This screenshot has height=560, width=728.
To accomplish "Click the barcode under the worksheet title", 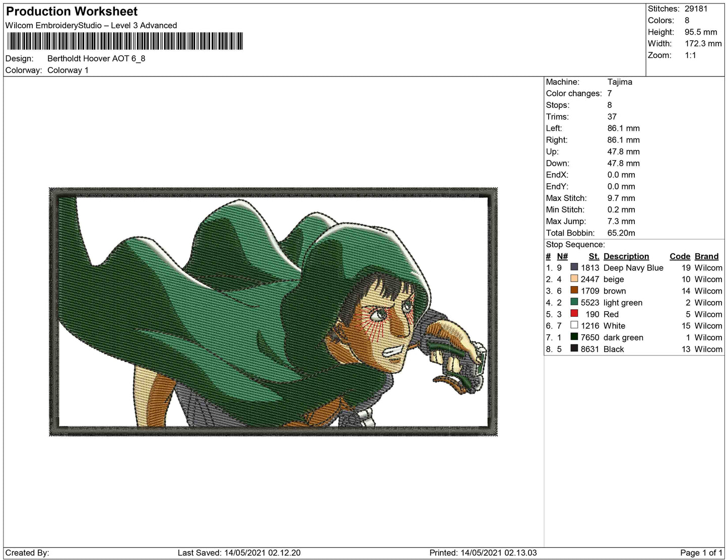I will point(124,41).
